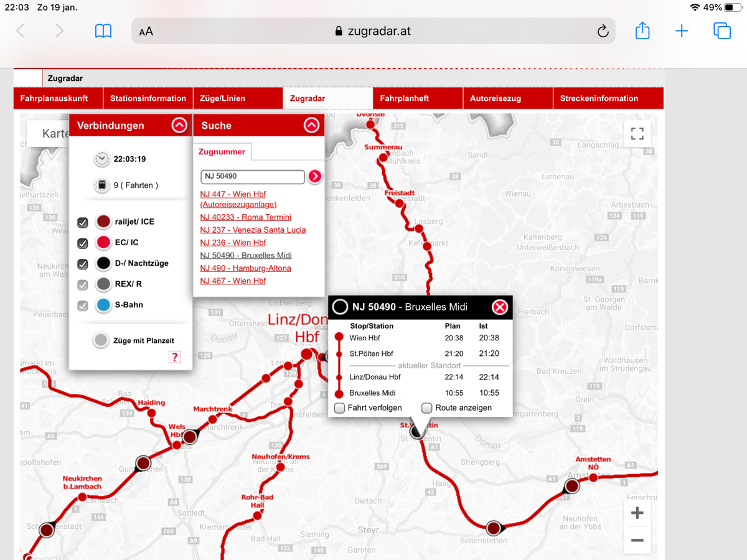The width and height of the screenshot is (747, 560).
Task: Enable Fahrt verfolgen checkbox
Action: [x=340, y=408]
